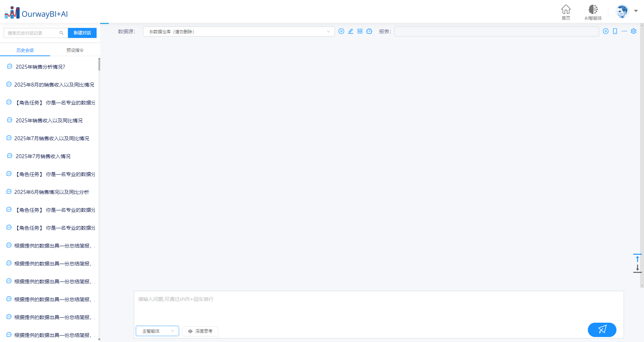Click the history list scrollbar thumb
The height and width of the screenshot is (342, 644).
99,65
